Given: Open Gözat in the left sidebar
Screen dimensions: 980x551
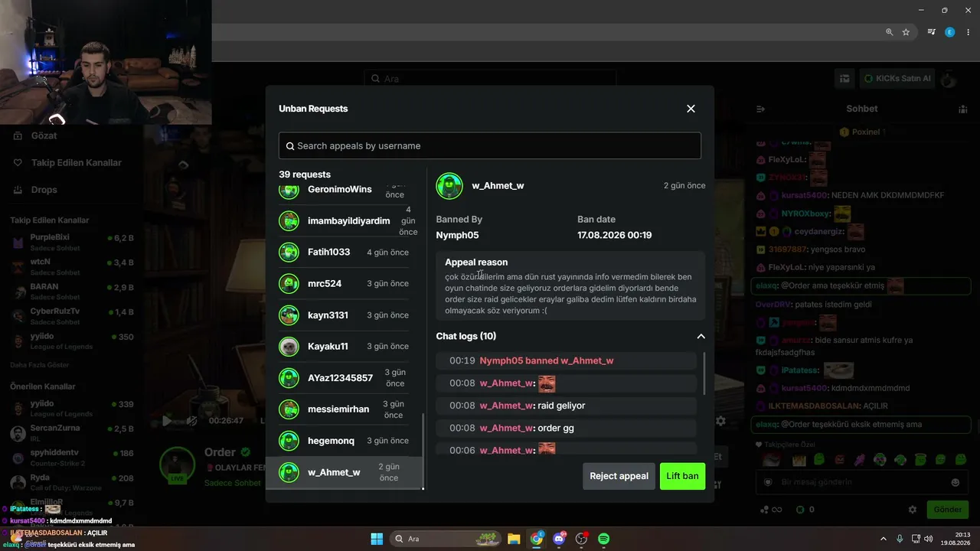Looking at the screenshot, I should pyautogui.click(x=44, y=135).
